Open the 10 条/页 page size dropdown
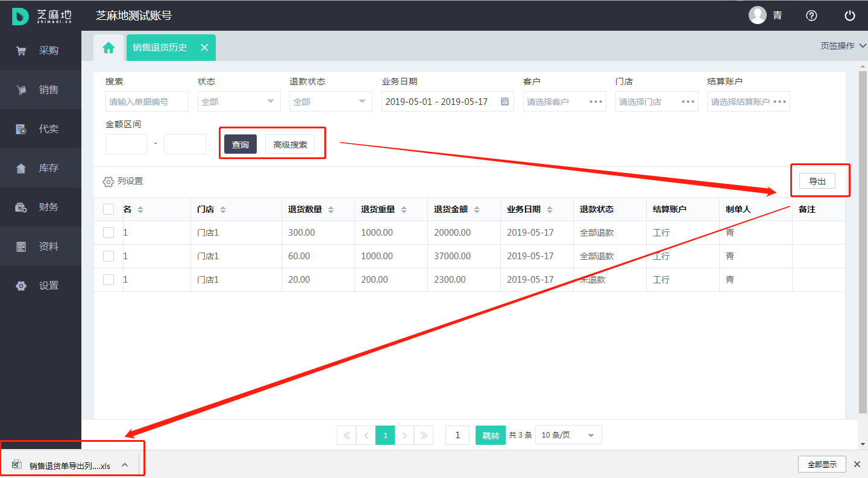 pos(568,435)
